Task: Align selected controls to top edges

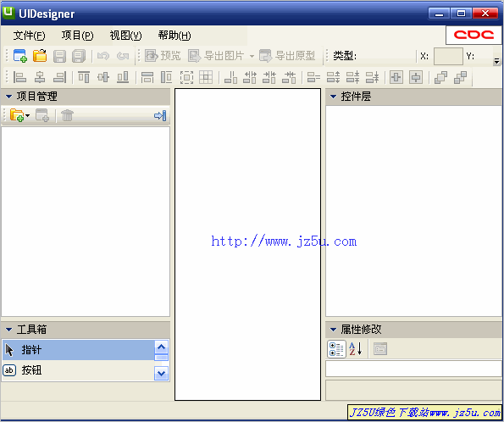Action: click(x=84, y=77)
